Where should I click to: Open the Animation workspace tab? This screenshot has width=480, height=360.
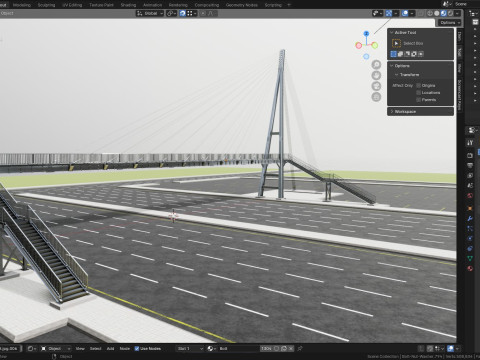coord(152,5)
